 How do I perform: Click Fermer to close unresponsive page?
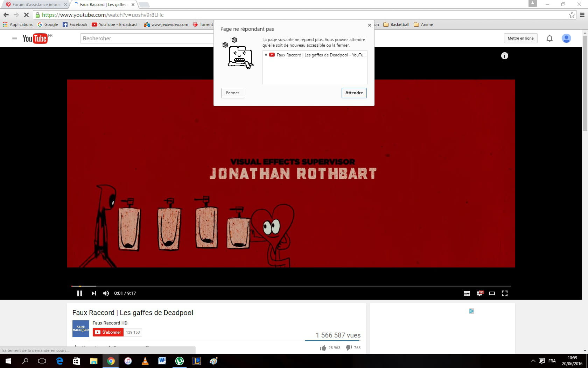[232, 93]
